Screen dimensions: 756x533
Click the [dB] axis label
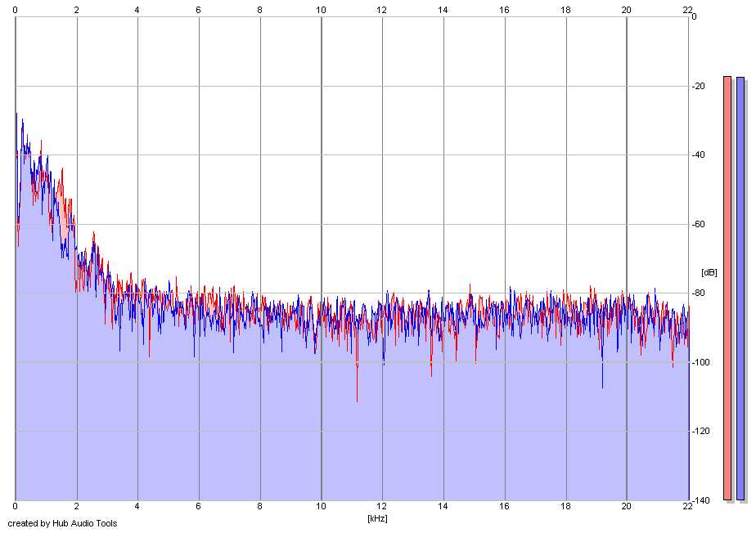(709, 272)
